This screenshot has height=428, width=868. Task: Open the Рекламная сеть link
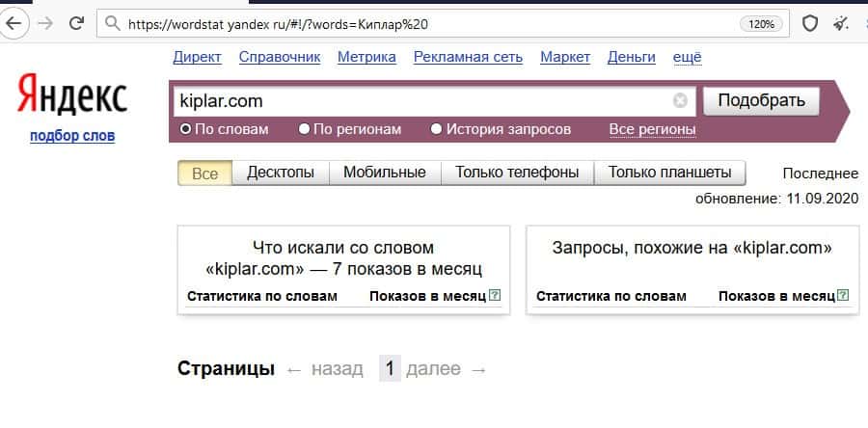468,57
